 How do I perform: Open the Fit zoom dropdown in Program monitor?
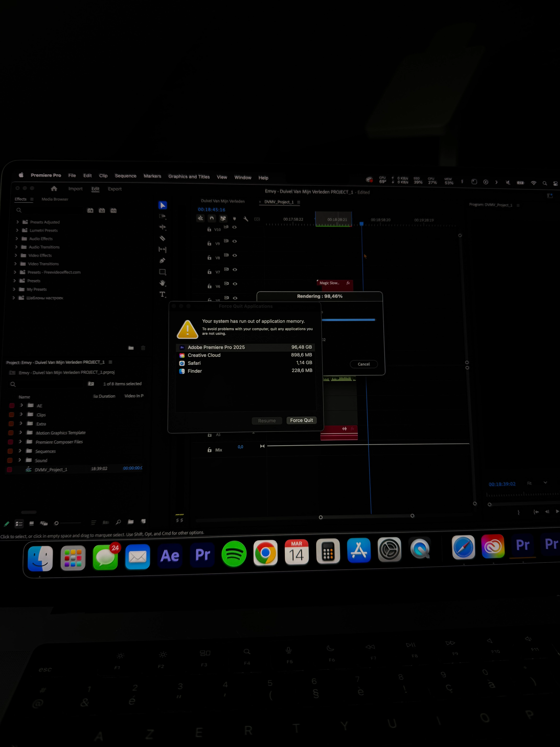point(537,483)
